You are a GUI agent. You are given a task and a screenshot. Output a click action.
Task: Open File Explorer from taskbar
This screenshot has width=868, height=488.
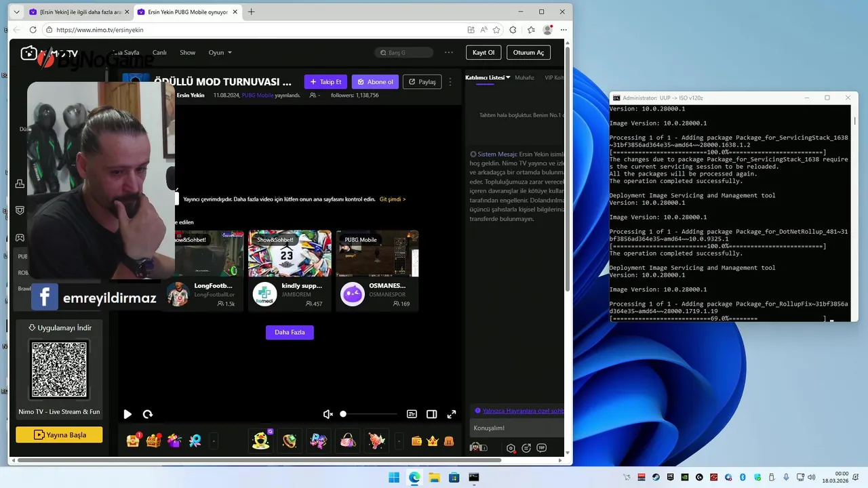point(434,477)
